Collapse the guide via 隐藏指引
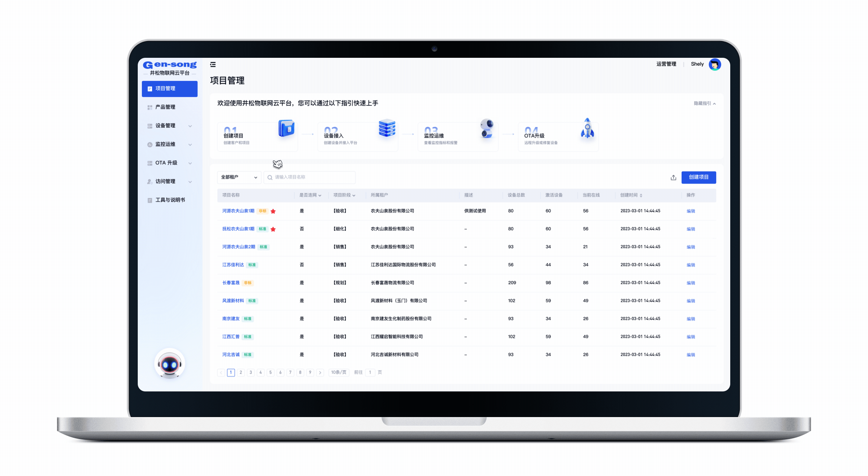 coord(705,104)
